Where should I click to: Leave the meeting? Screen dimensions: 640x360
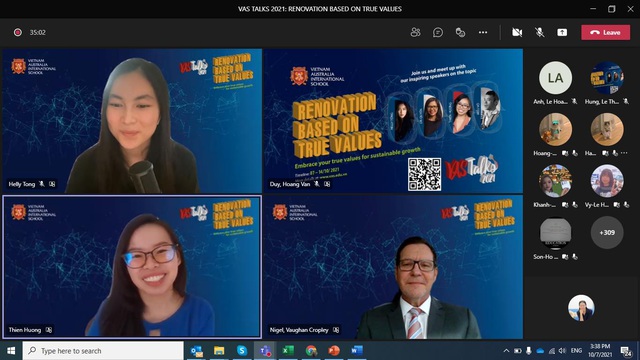605,32
